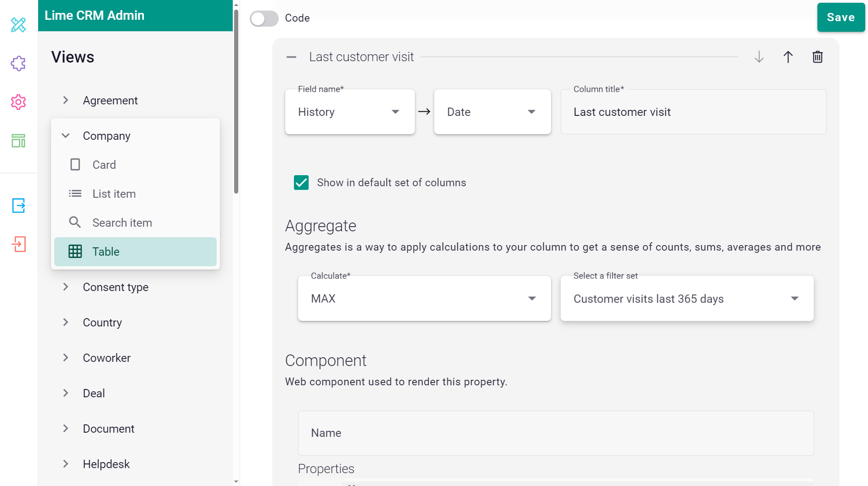Click the Document label

coord(109,429)
